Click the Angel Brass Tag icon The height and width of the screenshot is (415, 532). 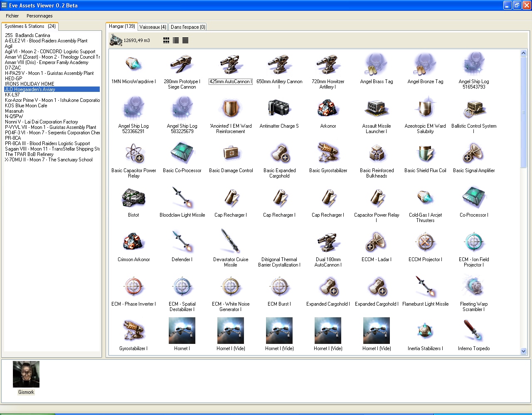377,64
